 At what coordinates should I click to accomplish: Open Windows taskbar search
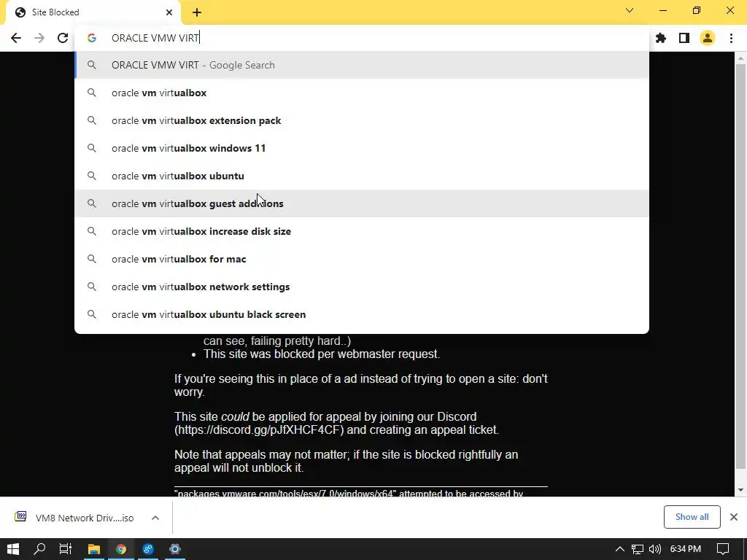pyautogui.click(x=39, y=549)
